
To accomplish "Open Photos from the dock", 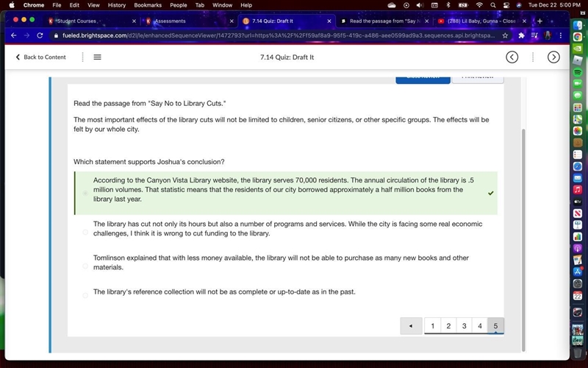I will pyautogui.click(x=578, y=131).
